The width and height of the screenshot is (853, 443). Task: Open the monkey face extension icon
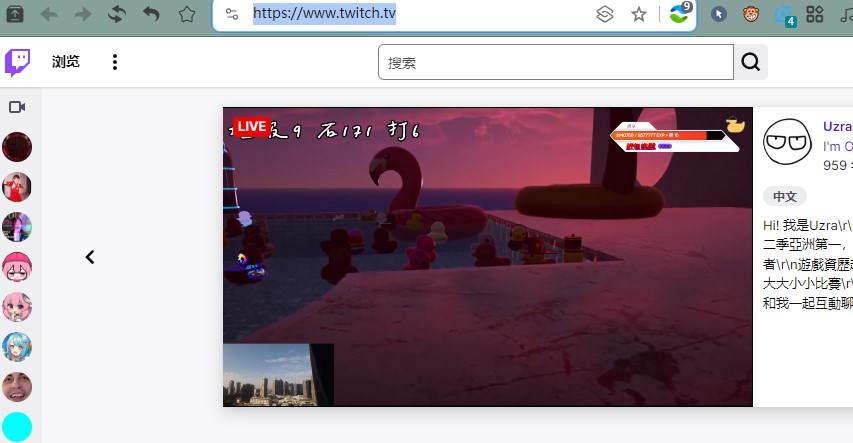pos(751,14)
